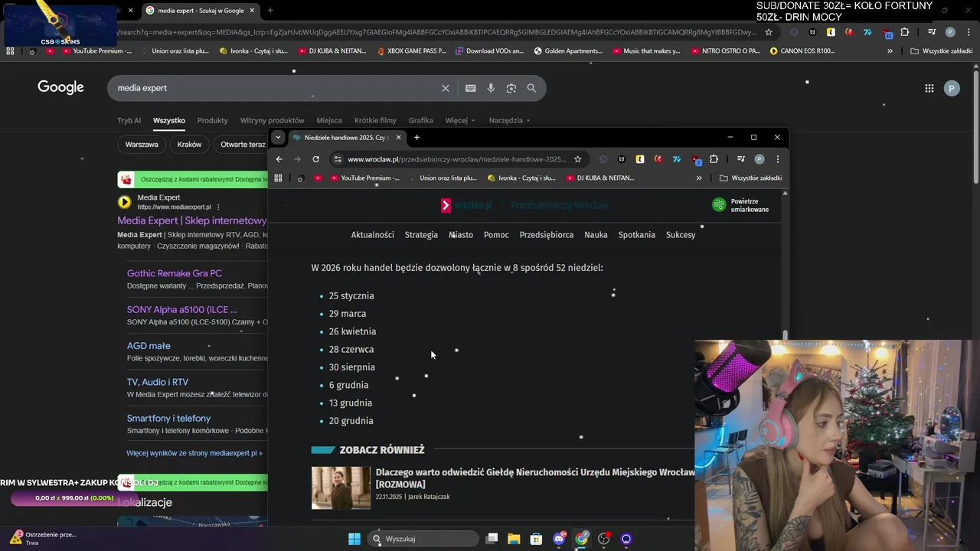The width and height of the screenshot is (980, 551).
Task: Show hidden bookmarks chevron in front window
Action: 699,178
